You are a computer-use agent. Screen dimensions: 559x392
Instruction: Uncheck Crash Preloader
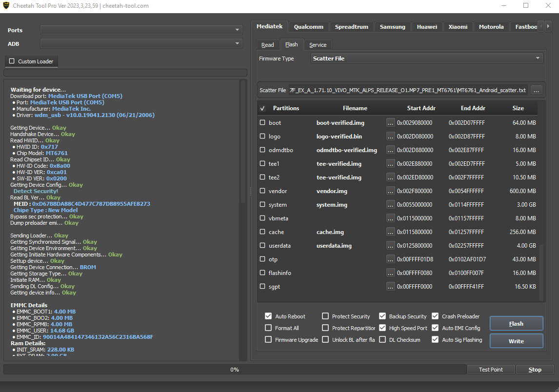pos(435,316)
